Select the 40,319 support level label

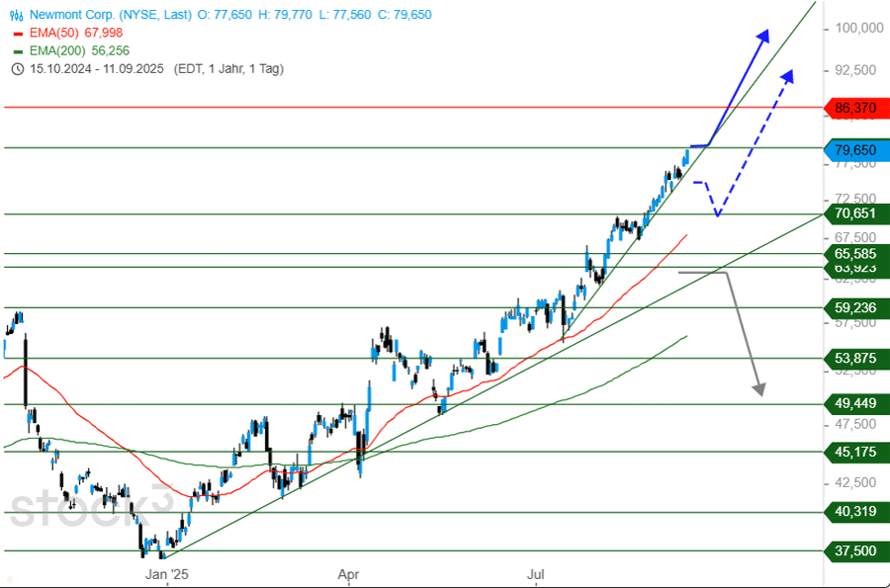pos(855,512)
